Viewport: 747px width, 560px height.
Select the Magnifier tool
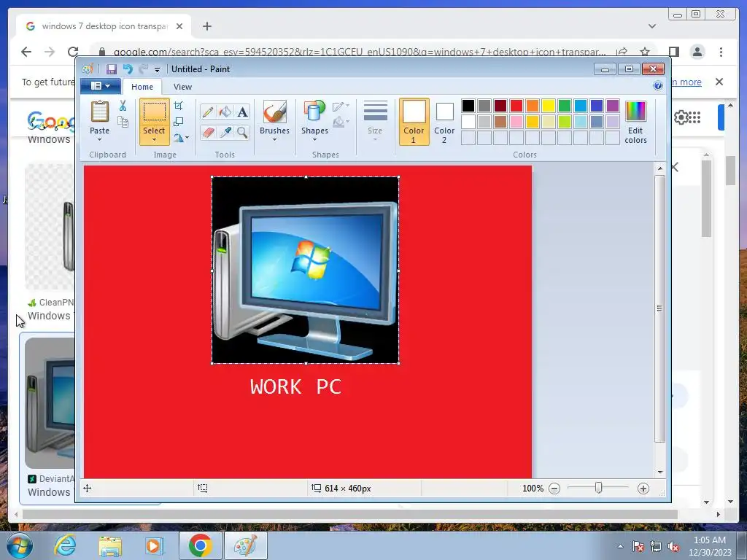(x=242, y=132)
